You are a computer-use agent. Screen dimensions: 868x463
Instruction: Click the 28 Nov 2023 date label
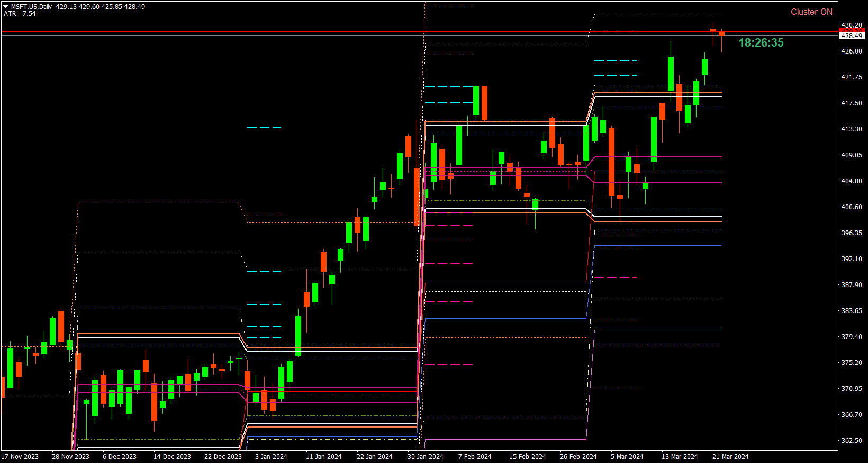pos(70,457)
